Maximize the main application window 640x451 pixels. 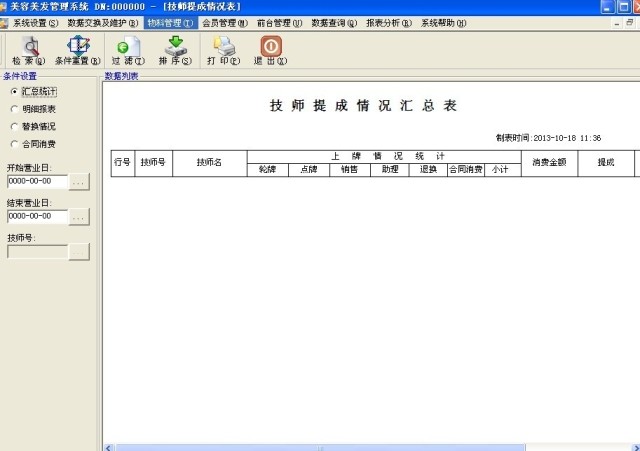624,7
